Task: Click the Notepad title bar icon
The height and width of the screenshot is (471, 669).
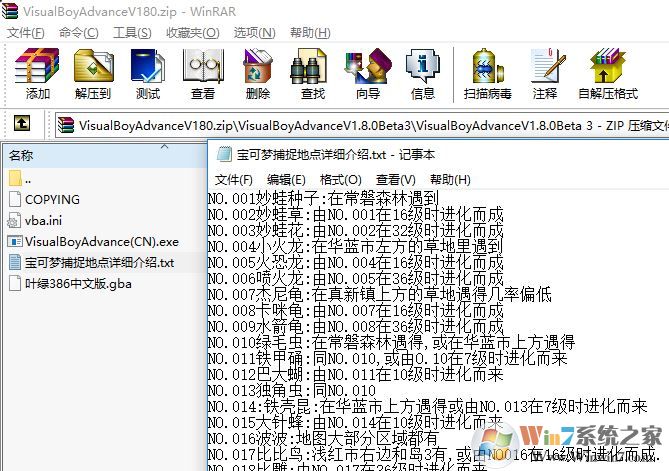Action: tap(224, 154)
